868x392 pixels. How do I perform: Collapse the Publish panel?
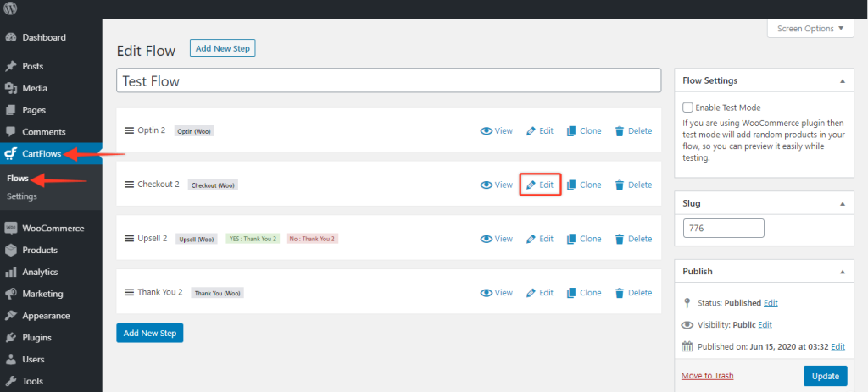tap(842, 272)
